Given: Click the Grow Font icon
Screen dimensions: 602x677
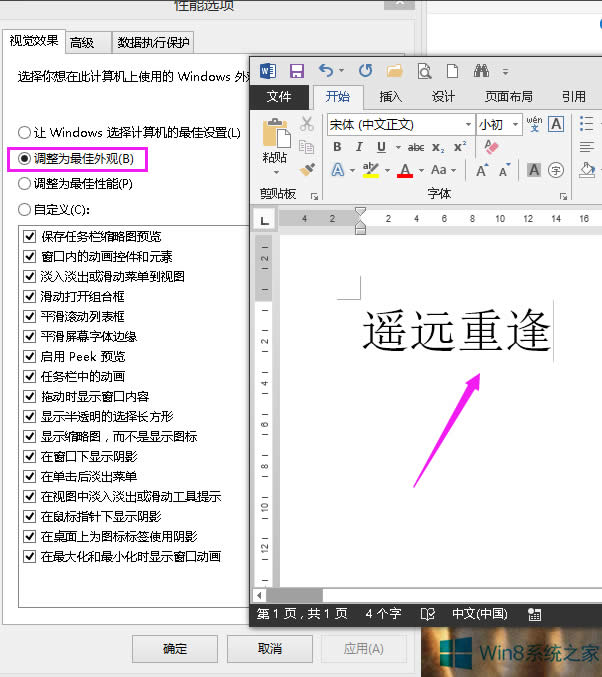Looking at the screenshot, I should 482,170.
